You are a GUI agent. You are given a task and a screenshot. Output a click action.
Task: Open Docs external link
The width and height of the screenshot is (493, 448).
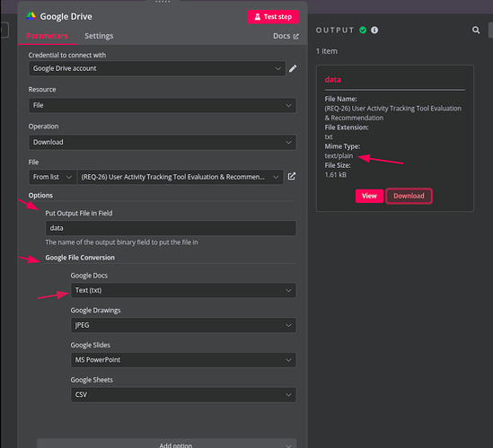point(286,36)
